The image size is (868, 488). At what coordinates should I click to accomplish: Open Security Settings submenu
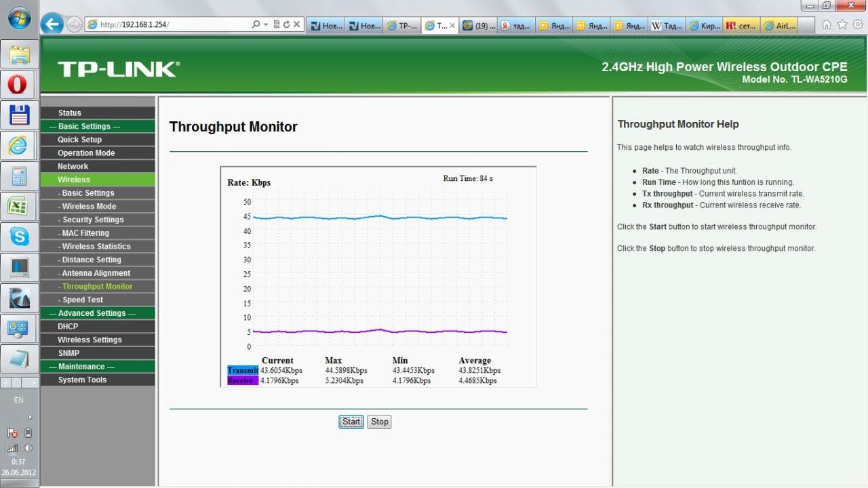point(98,220)
